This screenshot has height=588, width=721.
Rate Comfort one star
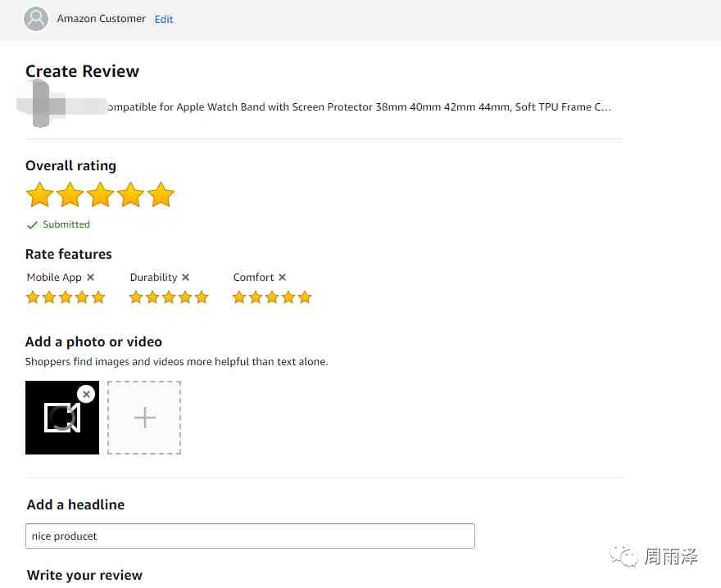[239, 297]
